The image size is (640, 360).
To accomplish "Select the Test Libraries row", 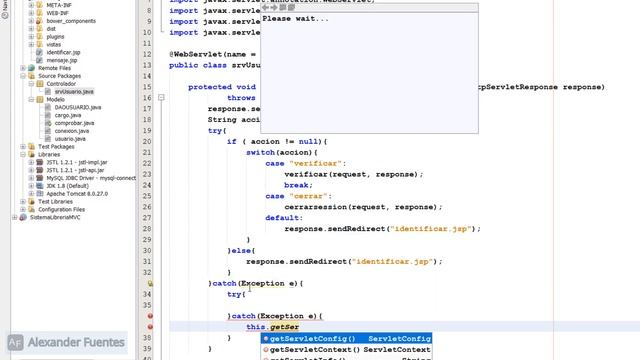I will point(55,202).
